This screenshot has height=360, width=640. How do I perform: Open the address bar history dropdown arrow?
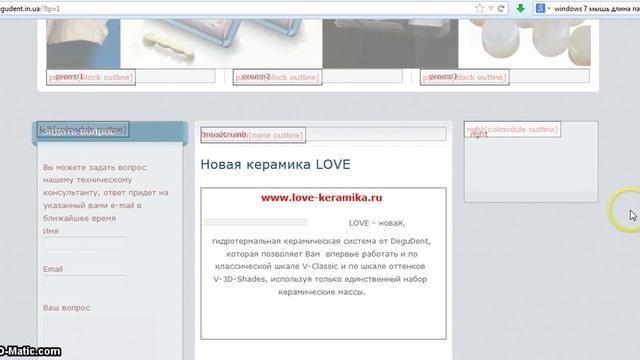[491, 8]
